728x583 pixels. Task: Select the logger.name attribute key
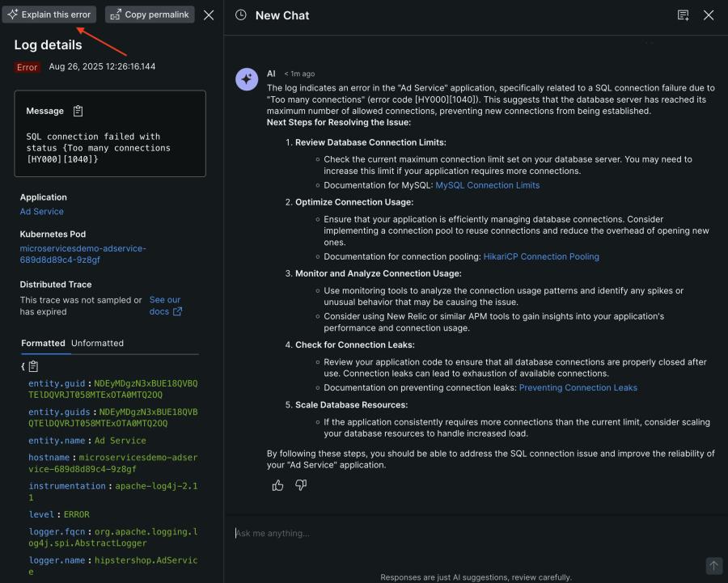point(57,560)
